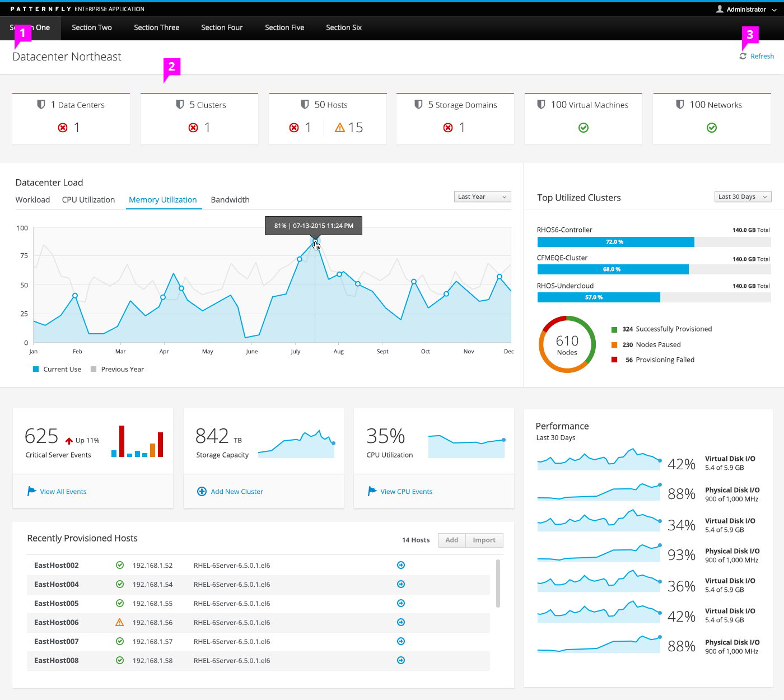Switch to the CPU Utilization tab

click(x=88, y=200)
